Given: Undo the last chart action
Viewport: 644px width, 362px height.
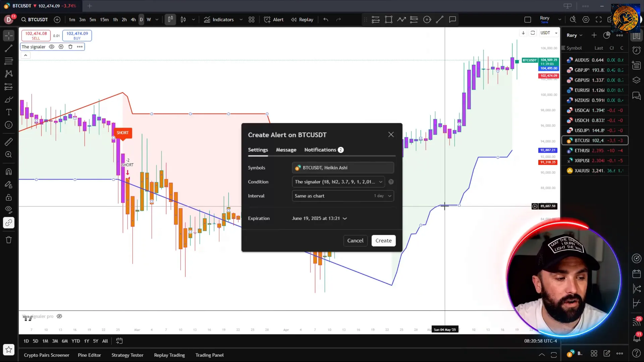Looking at the screenshot, I should (x=326, y=19).
